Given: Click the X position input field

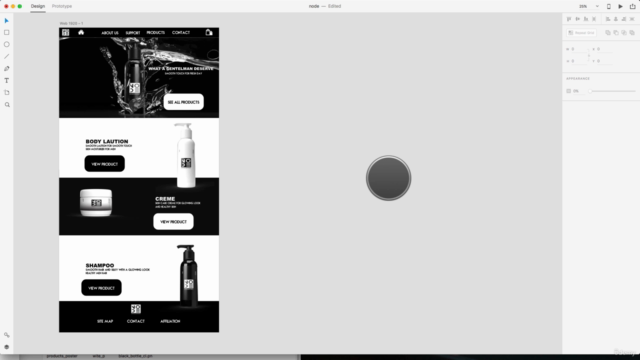Looking at the screenshot, I should (x=604, y=49).
